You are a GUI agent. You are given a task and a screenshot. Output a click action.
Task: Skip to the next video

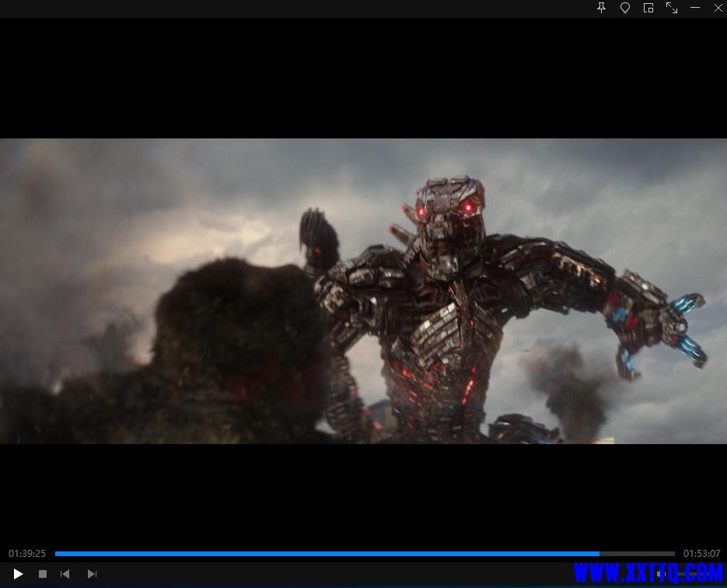pos(92,574)
